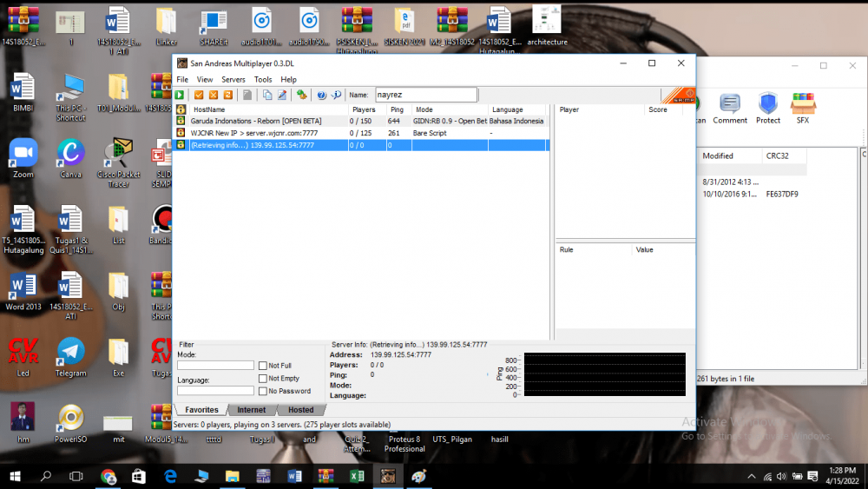The height and width of the screenshot is (489, 868).
Task: Select the WJCNR New IP server row
Action: coord(361,133)
